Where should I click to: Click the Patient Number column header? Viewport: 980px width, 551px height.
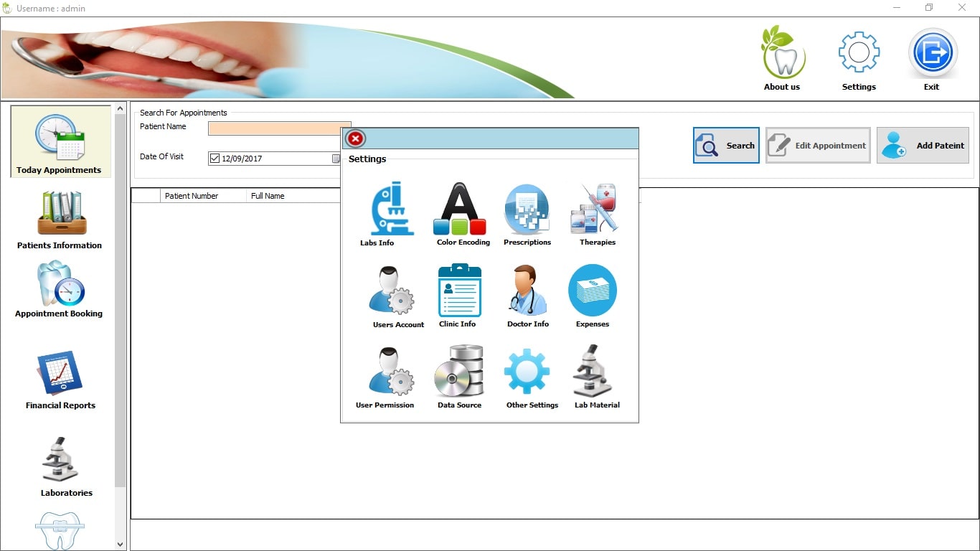click(203, 196)
